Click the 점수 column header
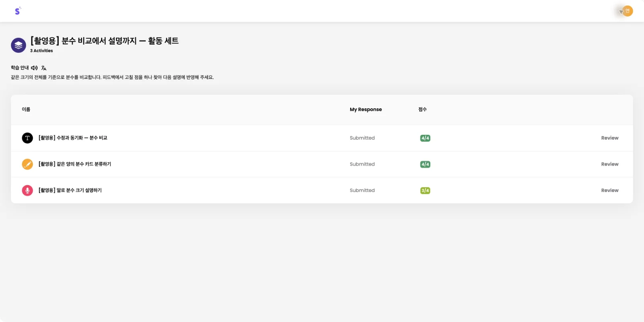644x322 pixels. (423, 109)
